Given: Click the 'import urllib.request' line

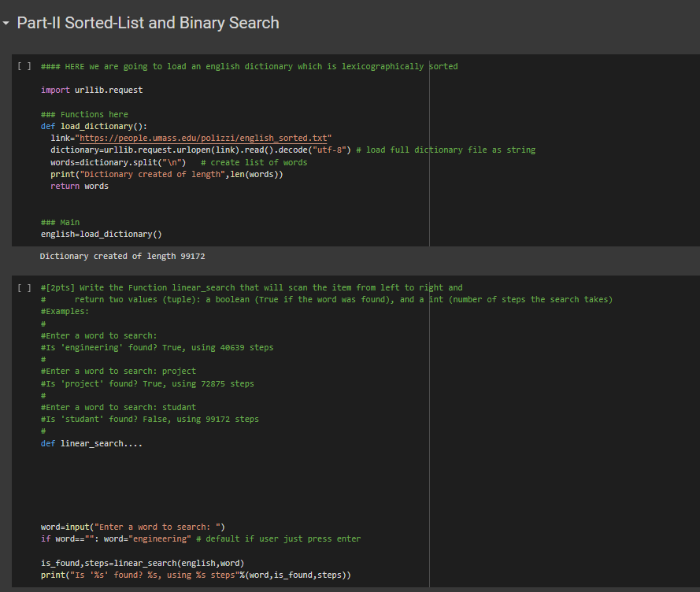Looking at the screenshot, I should (x=92, y=91).
